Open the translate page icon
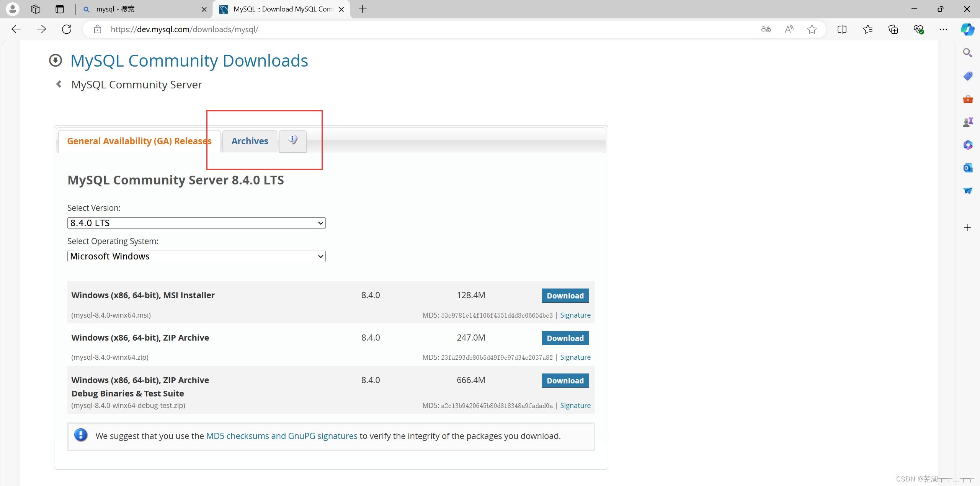Screen dimensions: 980x486 coord(766,29)
